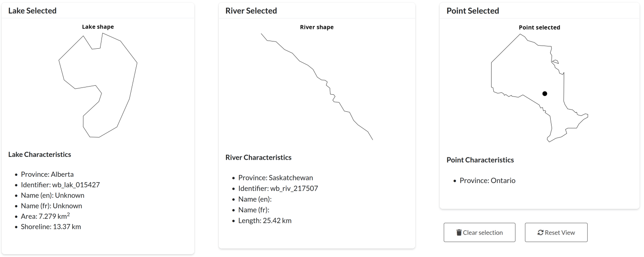Click the Ontario province outline

539,88
